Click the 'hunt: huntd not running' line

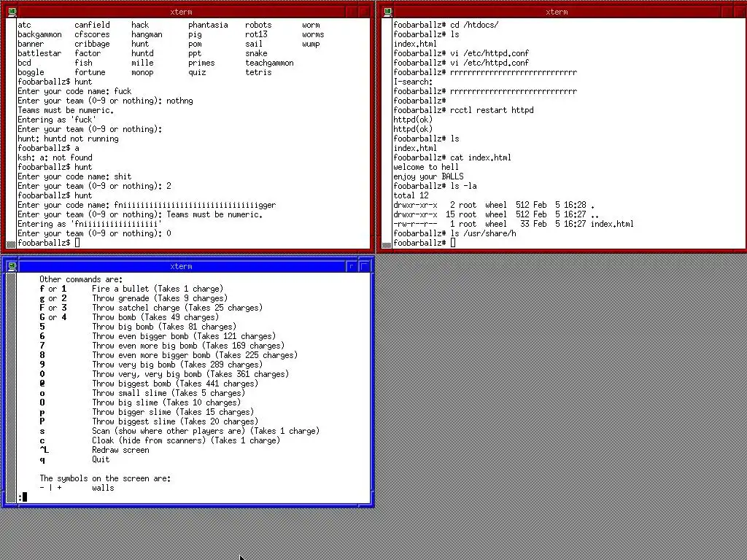pos(68,139)
